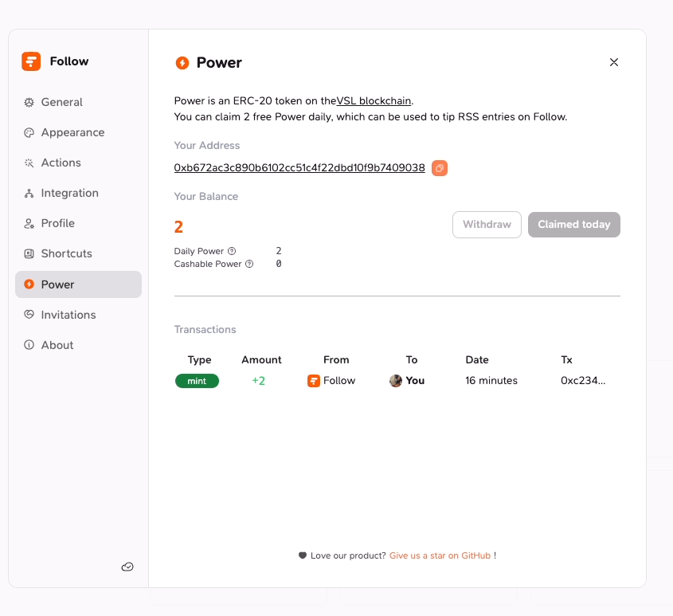Select the Power sidebar item

[78, 284]
